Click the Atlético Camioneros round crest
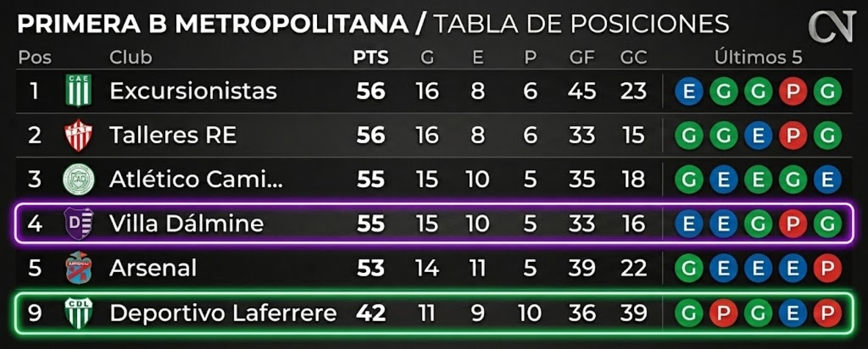This screenshot has height=349, width=868. pos(78,180)
